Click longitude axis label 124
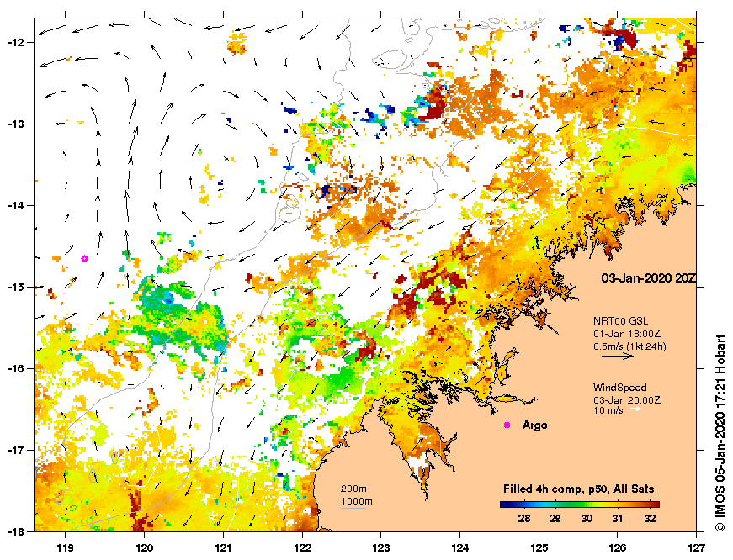The width and height of the screenshot is (733, 560). [x=460, y=547]
